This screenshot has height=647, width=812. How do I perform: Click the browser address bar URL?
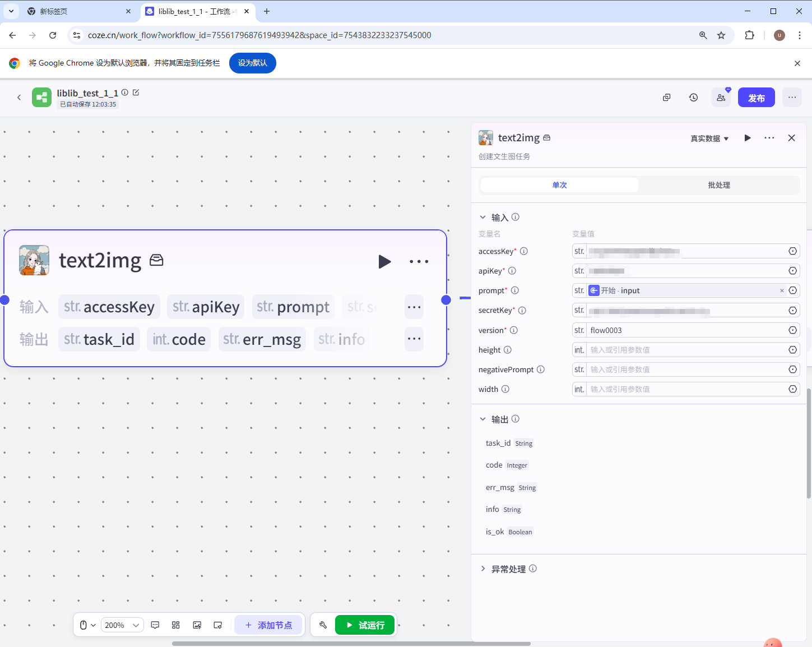(259, 35)
